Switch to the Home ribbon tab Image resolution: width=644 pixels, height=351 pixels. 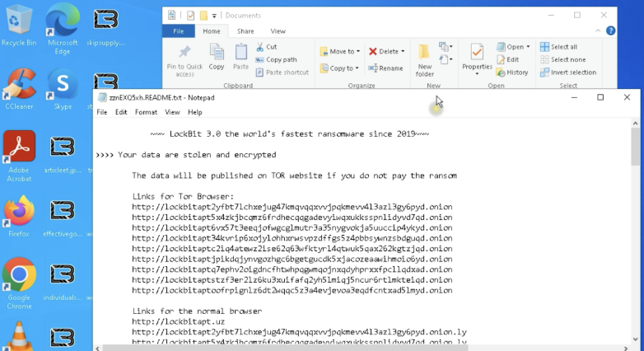tap(212, 31)
